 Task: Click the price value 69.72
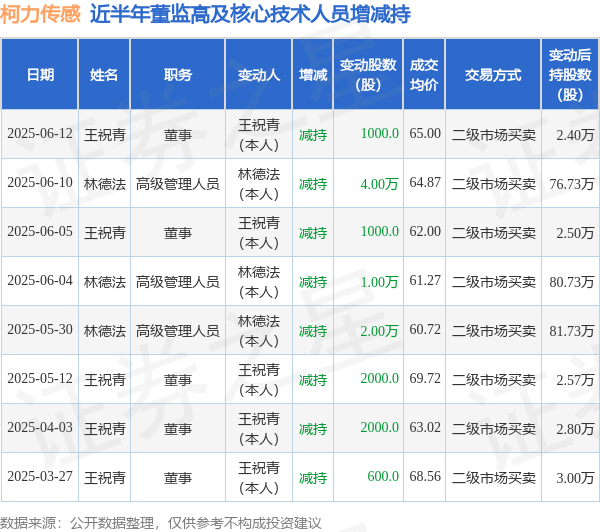click(x=425, y=379)
